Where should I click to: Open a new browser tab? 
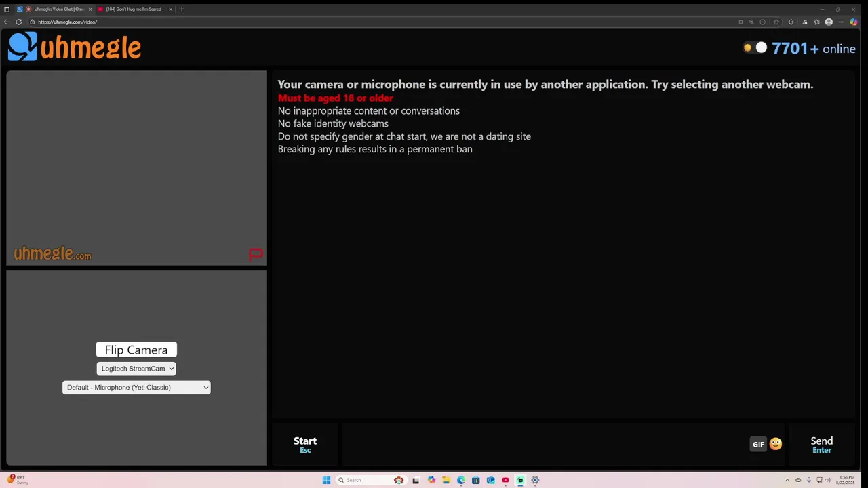click(x=182, y=9)
